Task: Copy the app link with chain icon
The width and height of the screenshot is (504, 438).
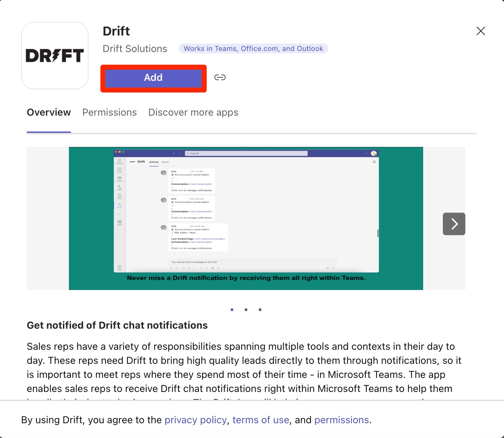Action: tap(220, 77)
